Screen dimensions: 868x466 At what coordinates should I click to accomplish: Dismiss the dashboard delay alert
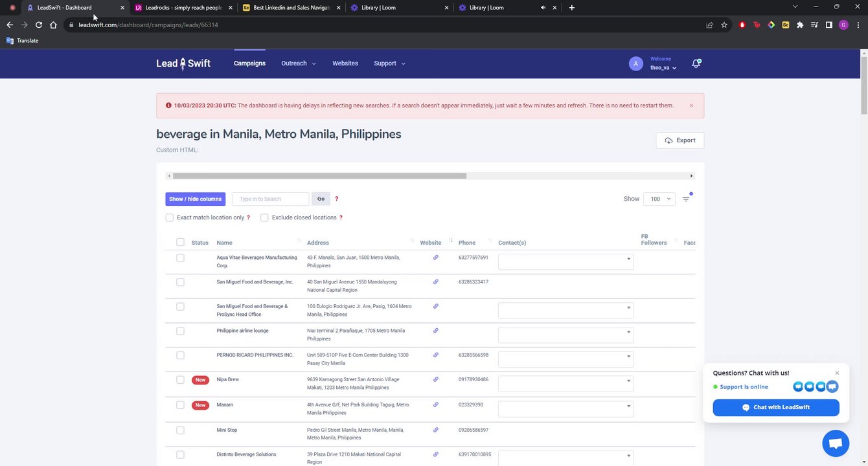point(691,105)
